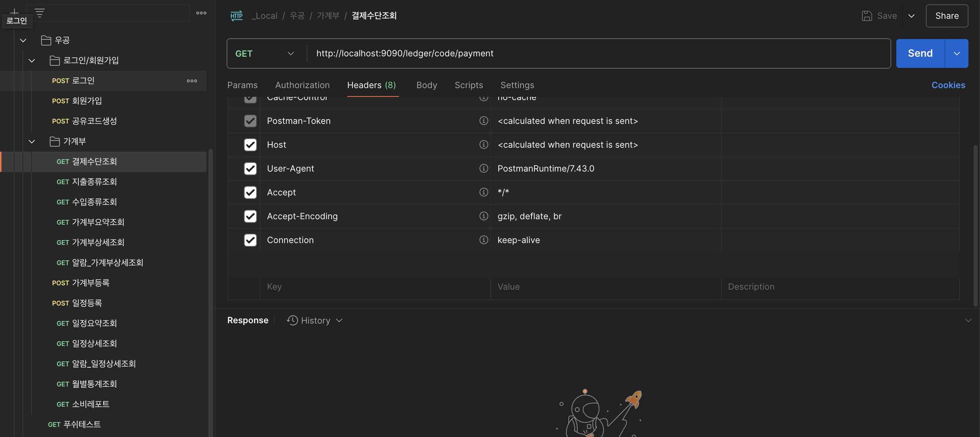Open the Cookies link
The height and width of the screenshot is (437, 980).
948,85
